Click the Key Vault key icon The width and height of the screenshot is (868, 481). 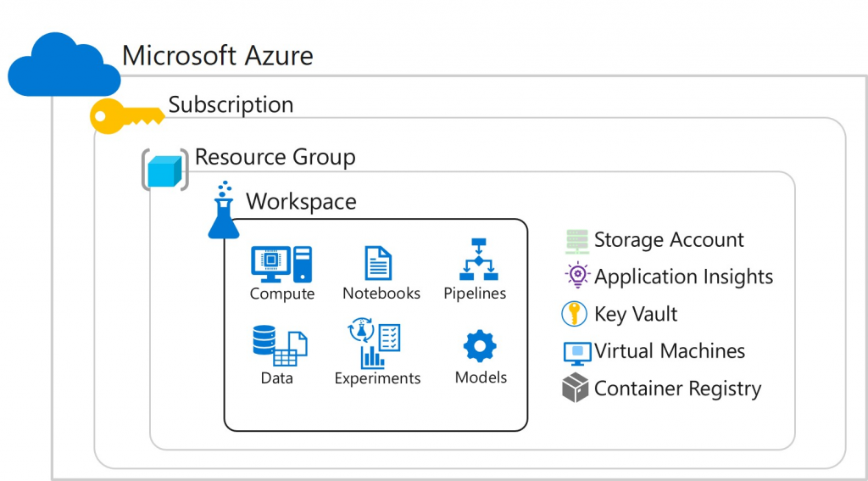(575, 314)
